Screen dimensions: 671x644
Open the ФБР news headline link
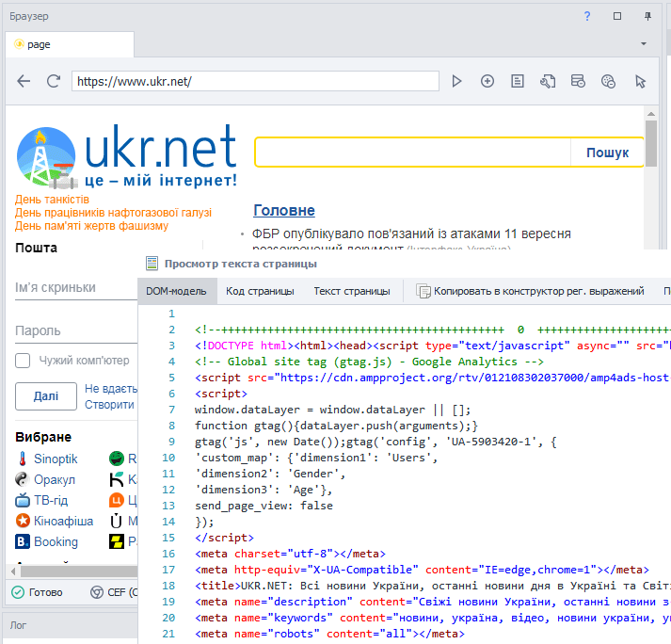pyautogui.click(x=411, y=234)
